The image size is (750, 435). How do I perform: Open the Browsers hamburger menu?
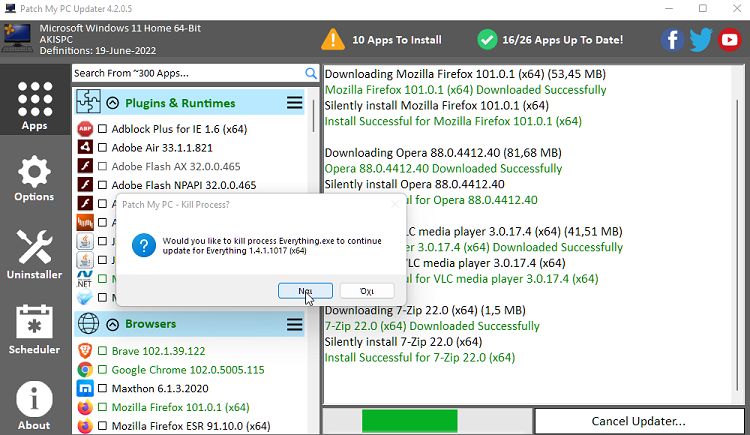(x=294, y=324)
